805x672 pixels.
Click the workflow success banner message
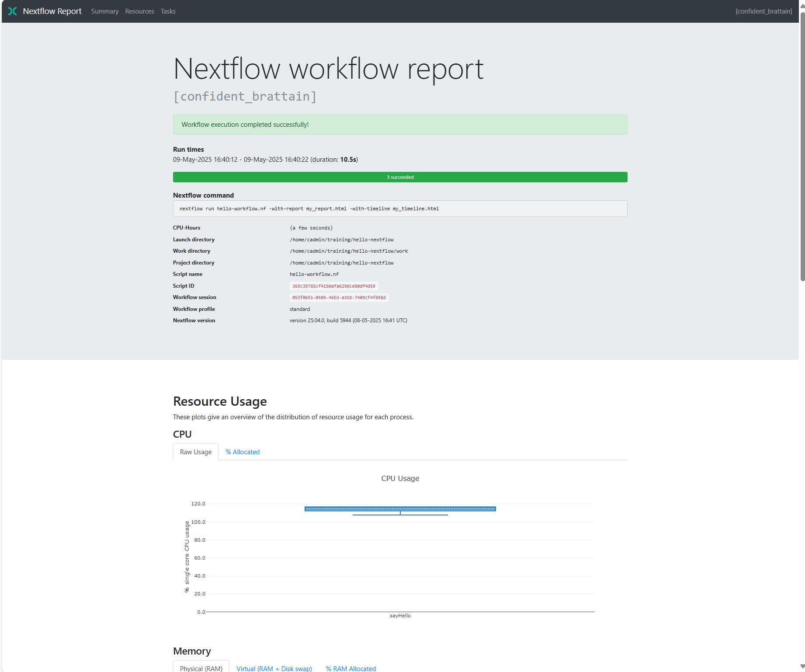click(245, 124)
